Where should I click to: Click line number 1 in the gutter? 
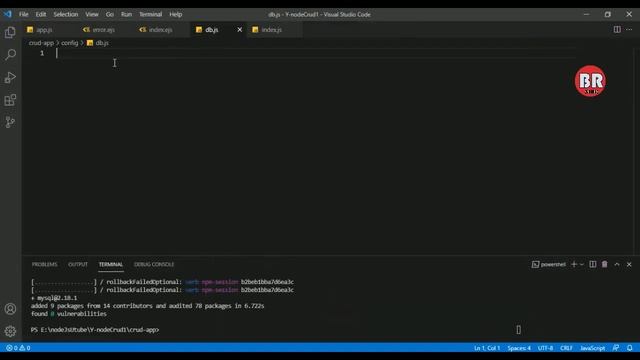point(42,53)
